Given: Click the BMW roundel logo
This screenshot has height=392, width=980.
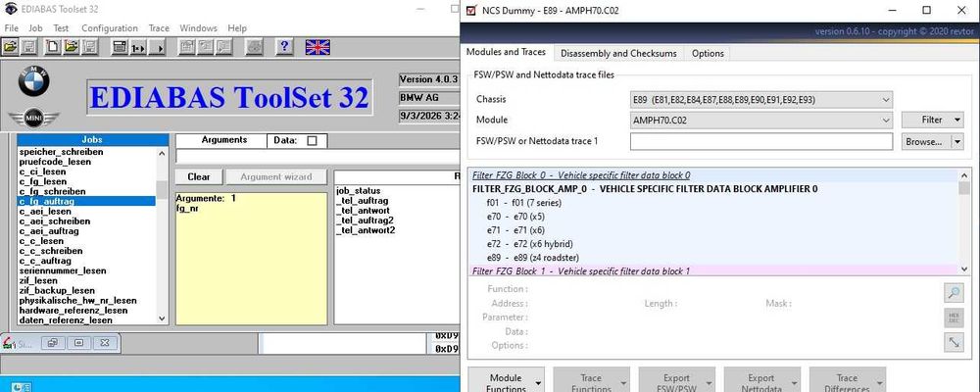Looking at the screenshot, I should tap(33, 82).
